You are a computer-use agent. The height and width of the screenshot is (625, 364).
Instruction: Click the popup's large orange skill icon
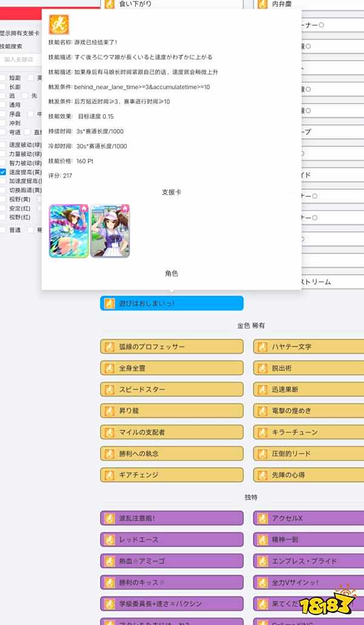click(59, 24)
